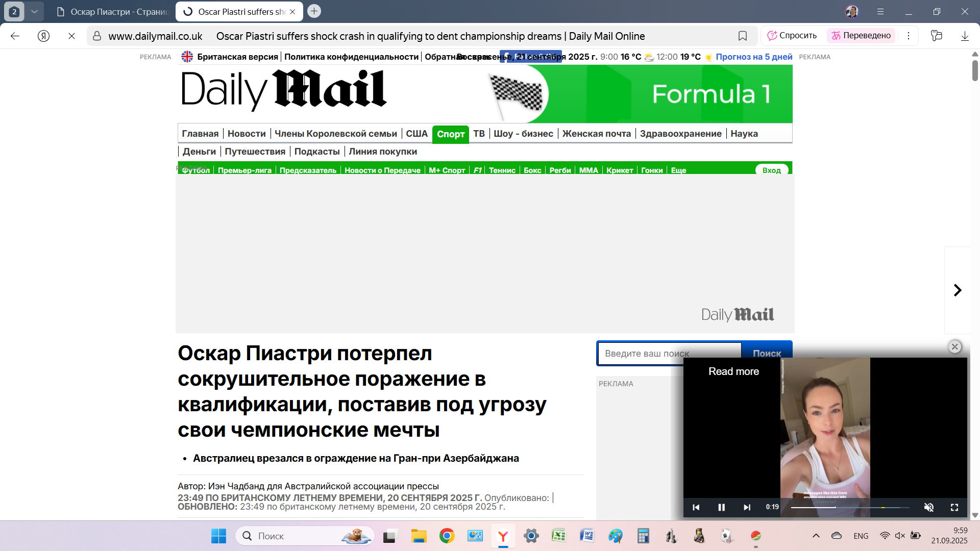980x551 pixels.
Task: Open the tab group counter showing 2
Action: click(x=14, y=11)
